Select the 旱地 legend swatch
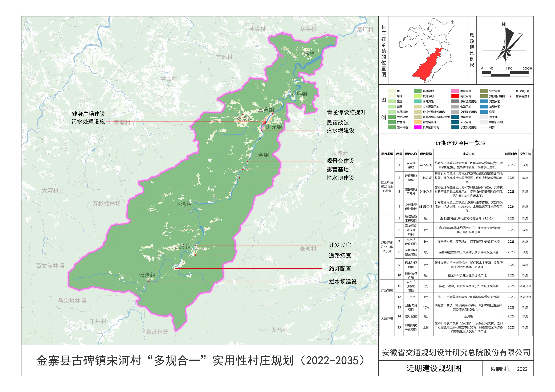The image size is (555, 392). coord(392,96)
